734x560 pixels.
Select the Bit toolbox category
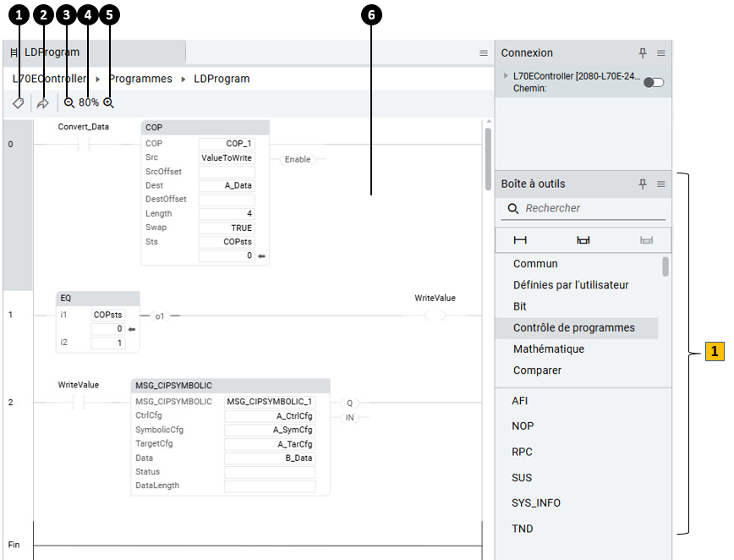tap(519, 306)
